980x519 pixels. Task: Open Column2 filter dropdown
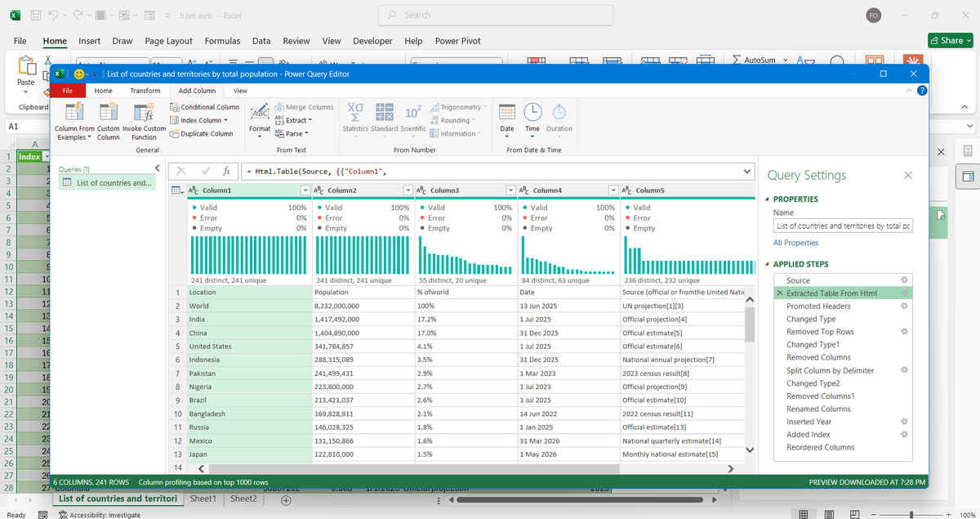coord(408,190)
